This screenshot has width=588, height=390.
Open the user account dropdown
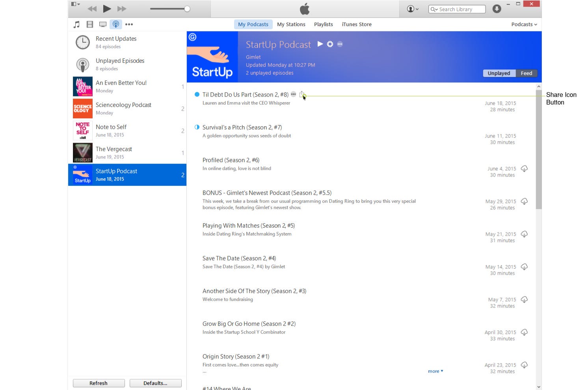click(x=413, y=9)
